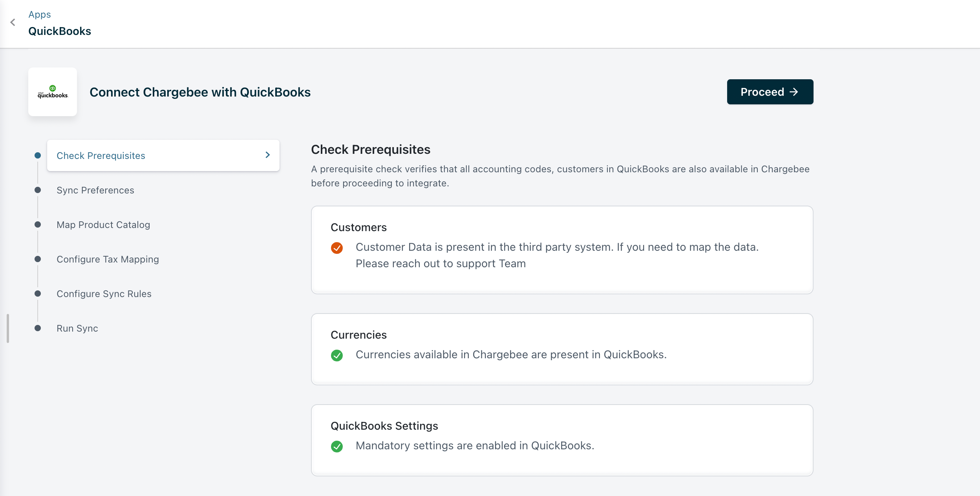The height and width of the screenshot is (496, 980).
Task: Select the Sync Preferences step
Action: tap(95, 190)
